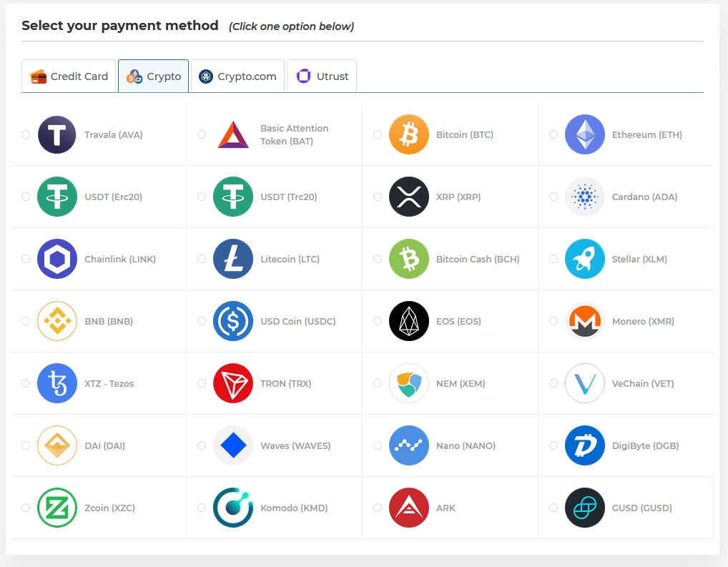Select the Cardano (ADA) radio button
Image resolution: width=728 pixels, height=567 pixels.
554,197
